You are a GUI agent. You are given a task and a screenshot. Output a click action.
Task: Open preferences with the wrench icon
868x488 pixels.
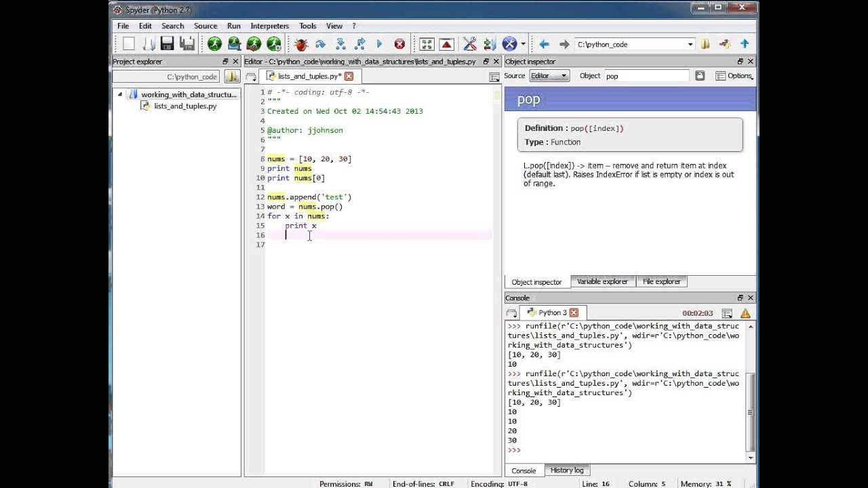click(x=470, y=44)
